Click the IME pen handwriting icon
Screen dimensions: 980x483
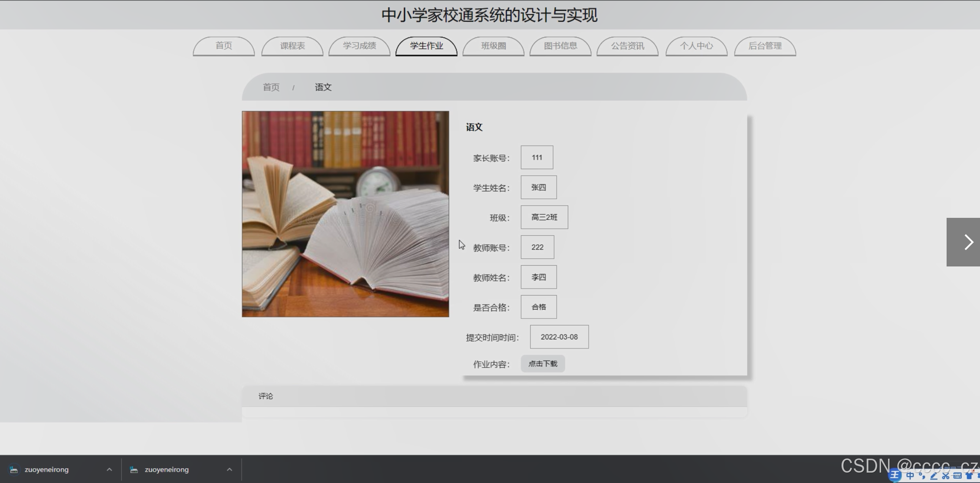pyautogui.click(x=934, y=476)
